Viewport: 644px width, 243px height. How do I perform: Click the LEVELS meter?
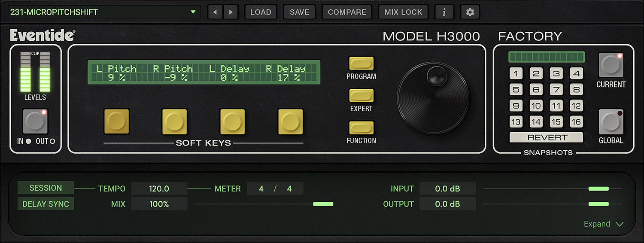pyautogui.click(x=36, y=72)
